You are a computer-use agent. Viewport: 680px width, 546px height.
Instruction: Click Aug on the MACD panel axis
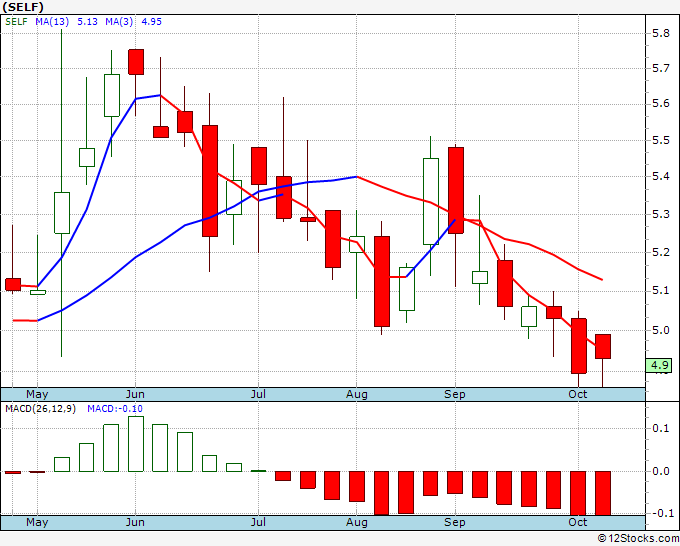pyautogui.click(x=356, y=522)
